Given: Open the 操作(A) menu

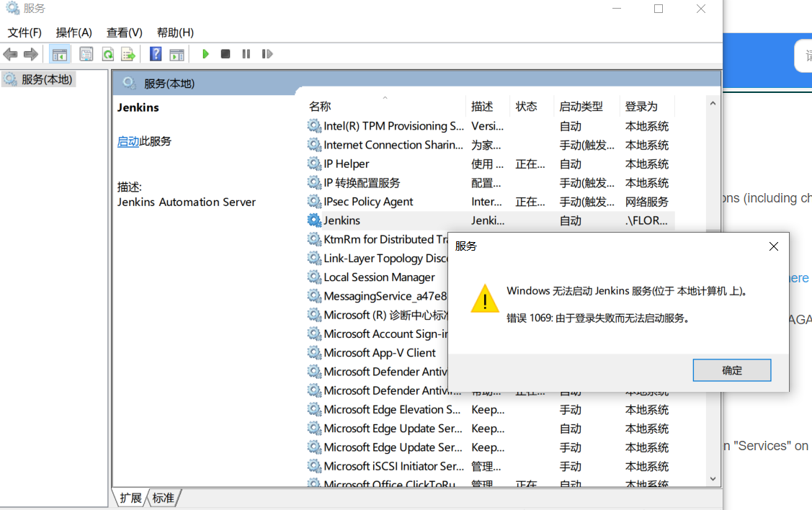Looking at the screenshot, I should [x=73, y=32].
